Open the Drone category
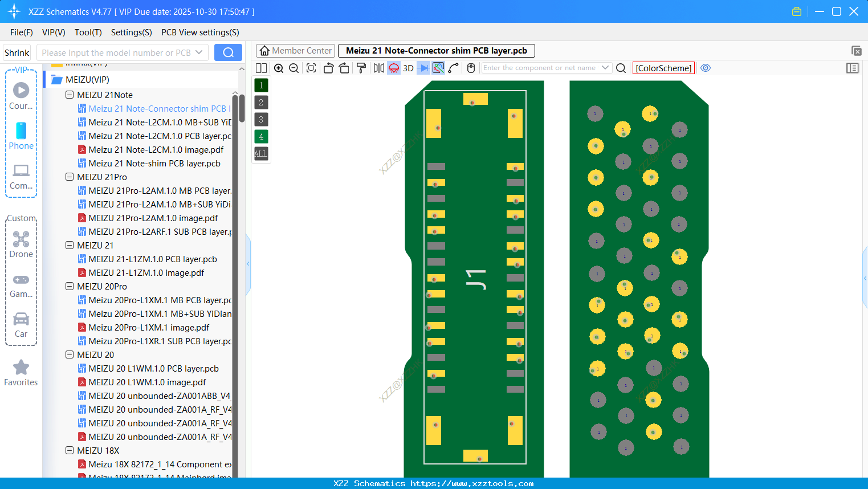868x489 pixels. (x=21, y=244)
